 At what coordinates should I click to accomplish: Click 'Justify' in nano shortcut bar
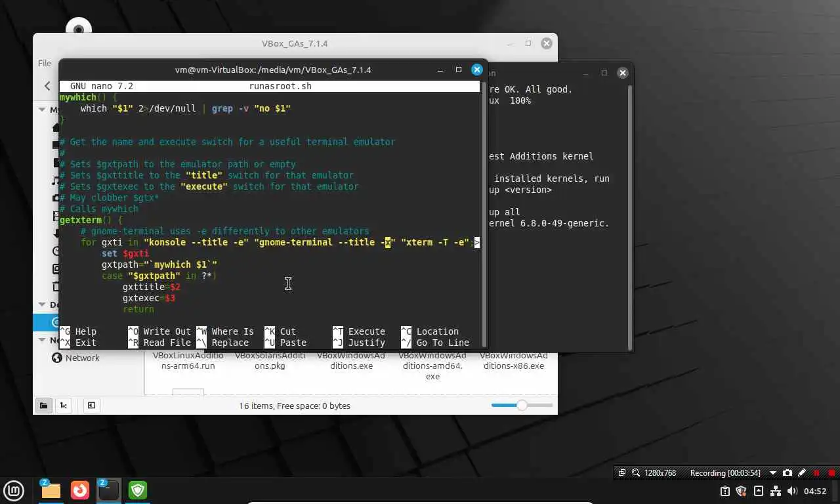(367, 343)
